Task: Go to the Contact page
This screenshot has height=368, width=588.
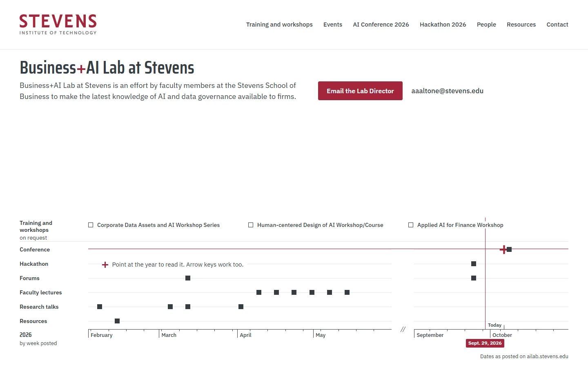Action: coord(557,25)
